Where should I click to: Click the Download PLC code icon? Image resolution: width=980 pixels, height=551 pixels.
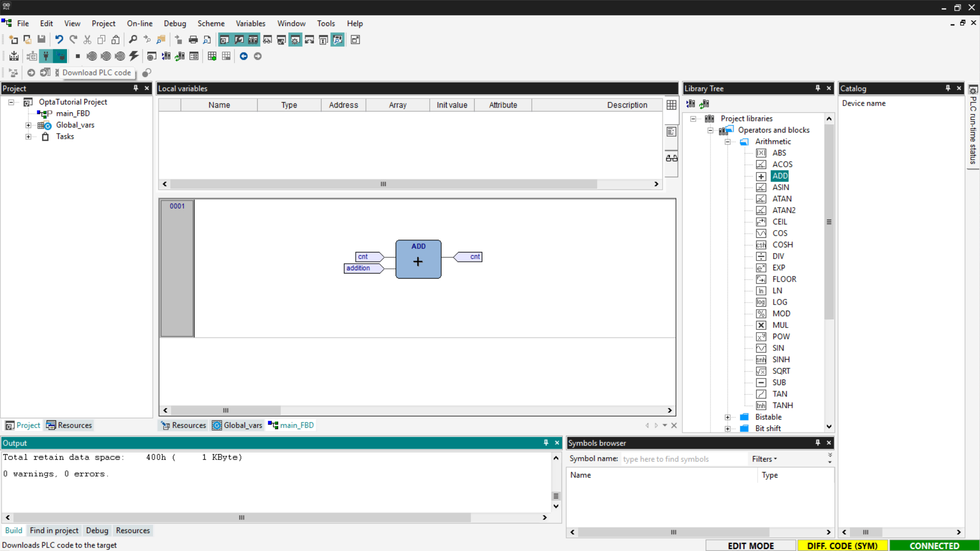(60, 56)
